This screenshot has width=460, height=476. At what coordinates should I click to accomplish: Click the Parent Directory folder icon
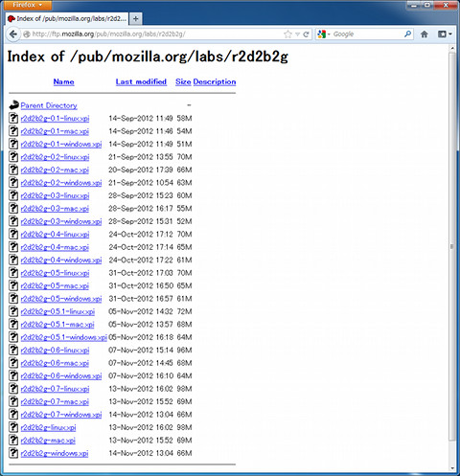13,105
